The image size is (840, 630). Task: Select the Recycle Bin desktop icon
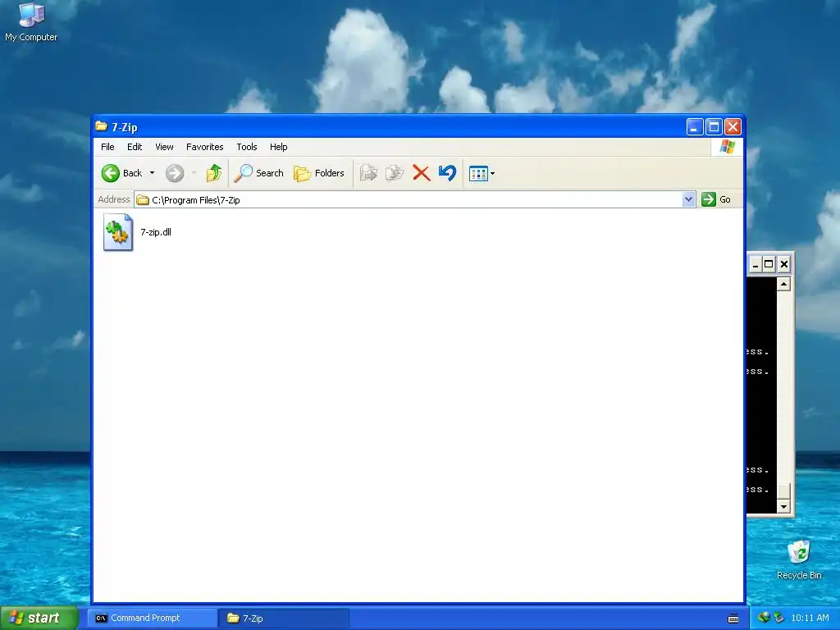tap(799, 559)
